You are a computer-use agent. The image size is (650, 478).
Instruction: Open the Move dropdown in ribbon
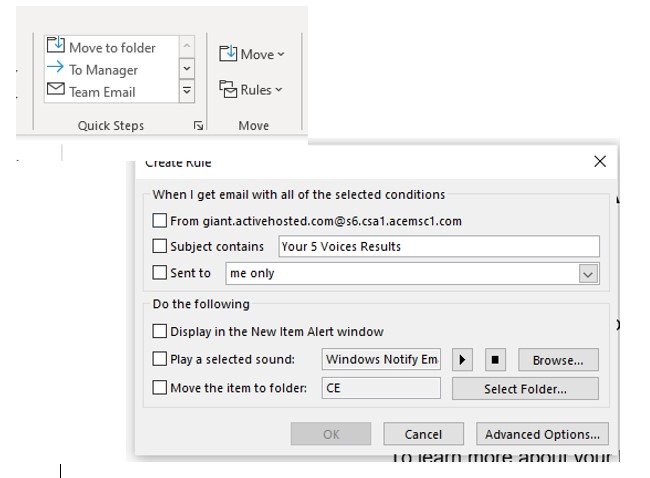point(251,54)
